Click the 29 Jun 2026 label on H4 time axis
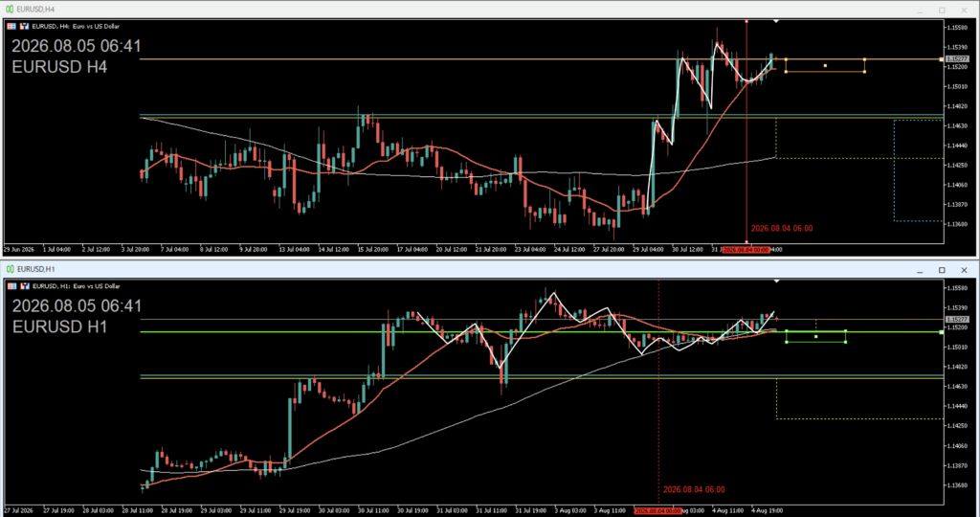Image resolution: width=980 pixels, height=517 pixels. coord(19,250)
